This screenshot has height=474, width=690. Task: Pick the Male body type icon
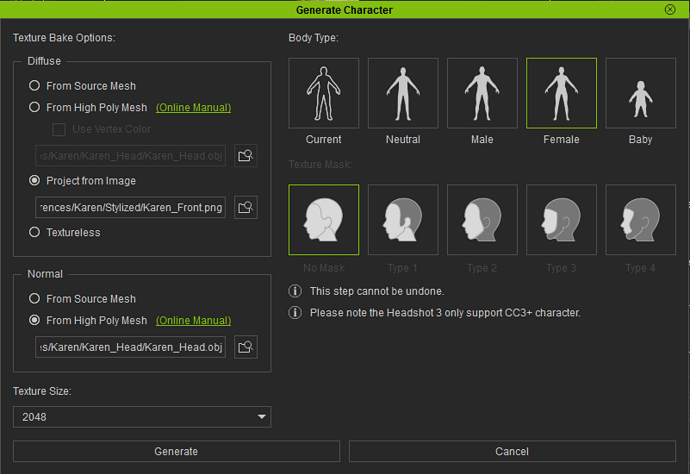tap(482, 93)
